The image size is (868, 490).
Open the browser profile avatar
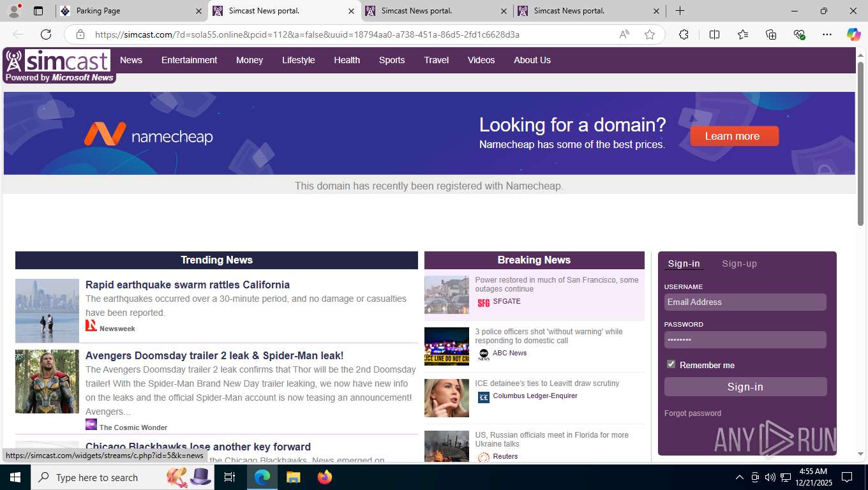[13, 11]
